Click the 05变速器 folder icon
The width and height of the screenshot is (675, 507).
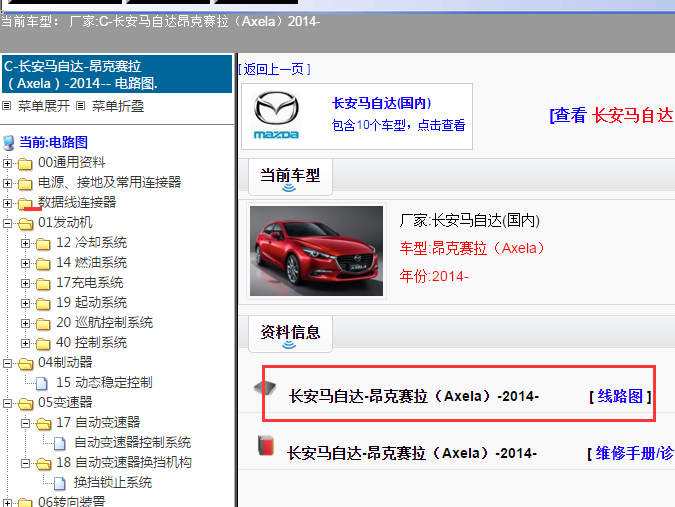coord(25,404)
